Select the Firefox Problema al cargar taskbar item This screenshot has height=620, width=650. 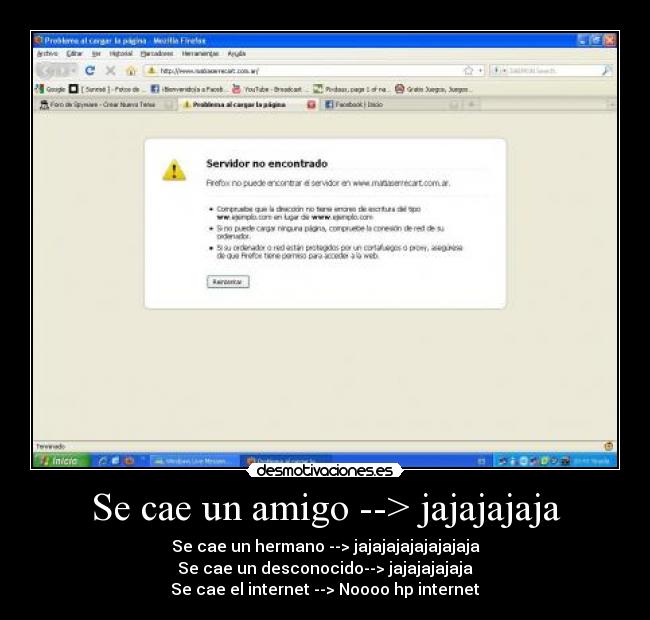click(286, 461)
